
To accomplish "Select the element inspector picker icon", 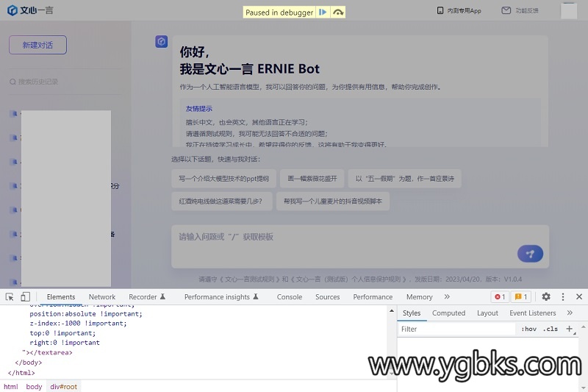I will tap(10, 297).
